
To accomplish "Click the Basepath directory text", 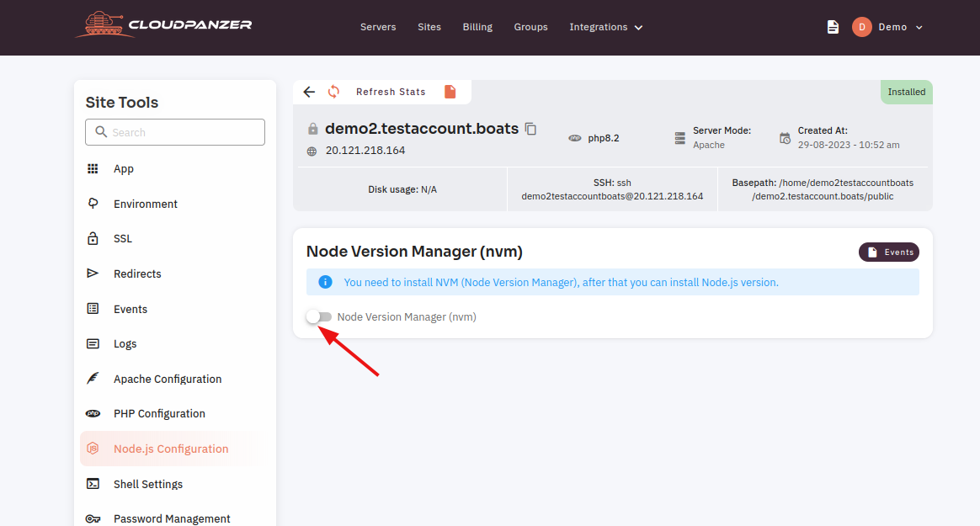I will [x=823, y=189].
